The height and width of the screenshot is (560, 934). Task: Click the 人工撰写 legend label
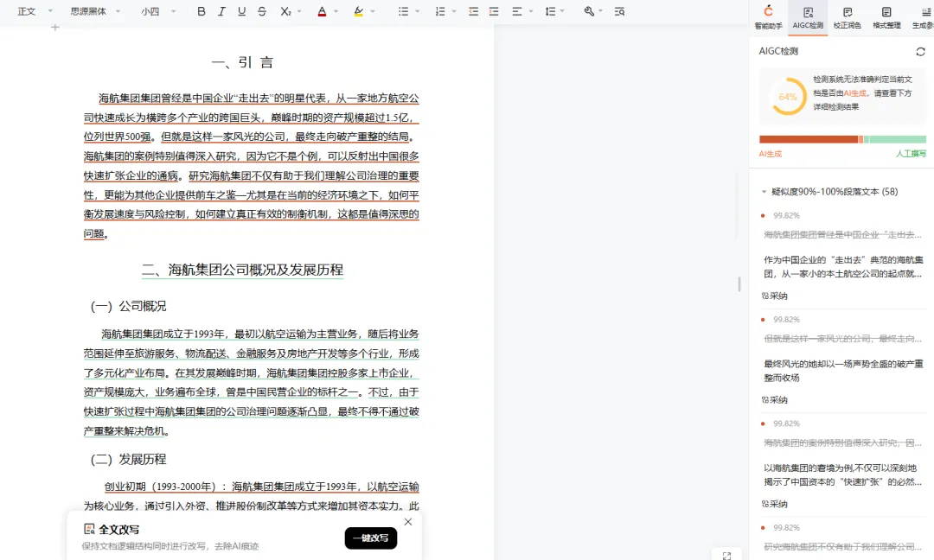[x=911, y=154]
